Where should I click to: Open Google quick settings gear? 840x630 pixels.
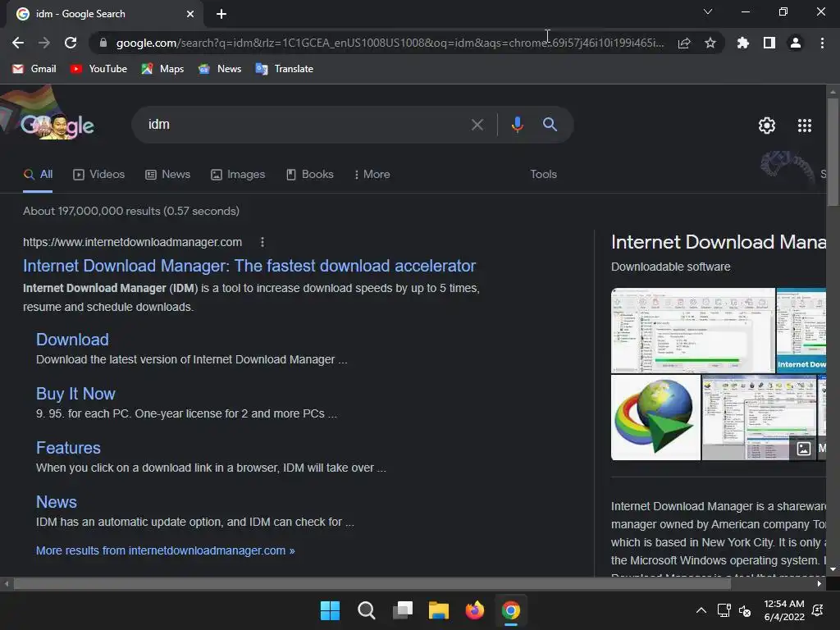(x=767, y=126)
